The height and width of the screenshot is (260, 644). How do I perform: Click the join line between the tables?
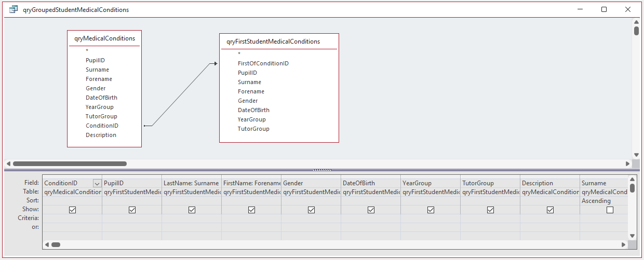[x=181, y=94]
